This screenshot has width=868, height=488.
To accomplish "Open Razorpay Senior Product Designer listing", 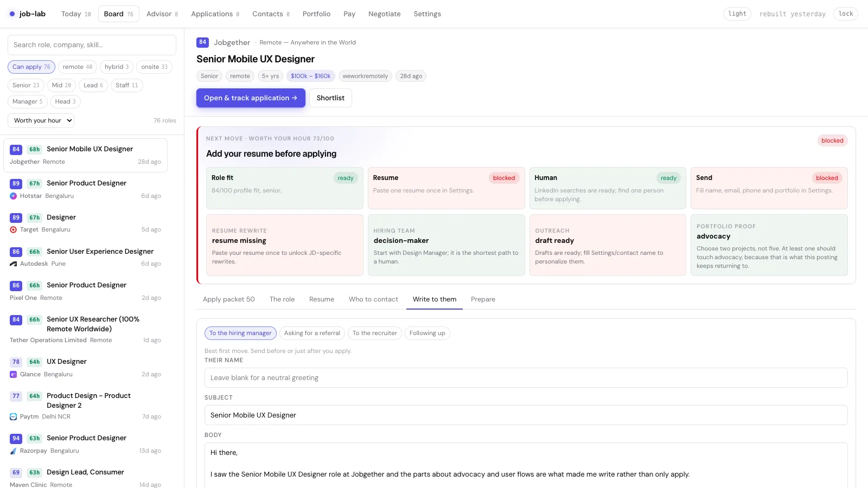I will [86, 444].
